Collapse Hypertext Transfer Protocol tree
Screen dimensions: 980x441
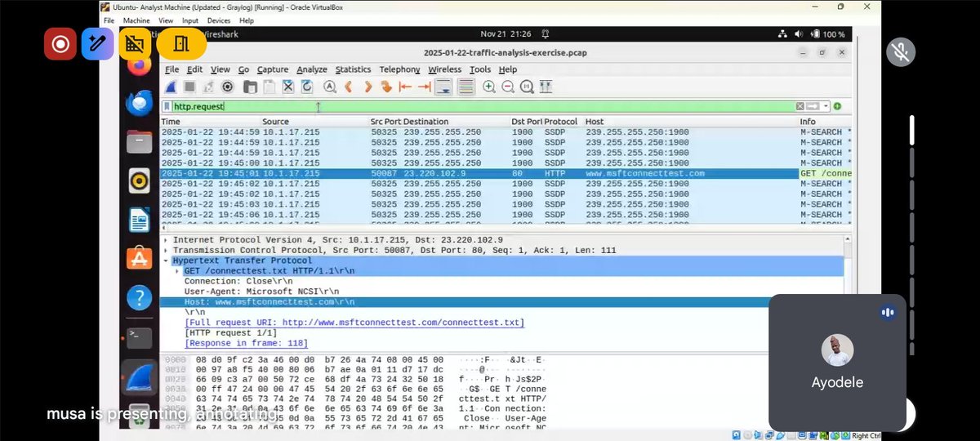(166, 261)
